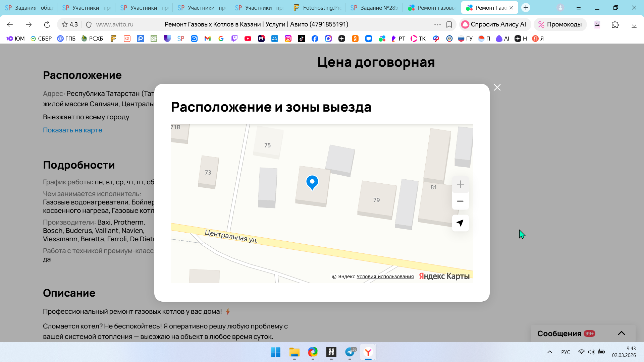Click the map geolocation arrow button

pyautogui.click(x=460, y=223)
